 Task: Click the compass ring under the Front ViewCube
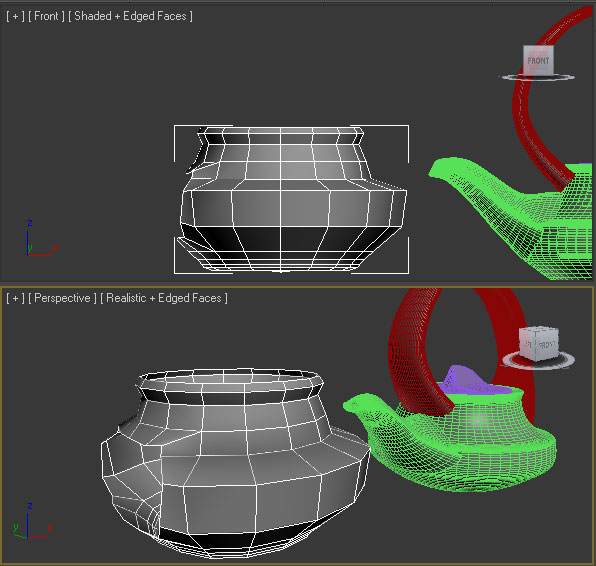536,77
